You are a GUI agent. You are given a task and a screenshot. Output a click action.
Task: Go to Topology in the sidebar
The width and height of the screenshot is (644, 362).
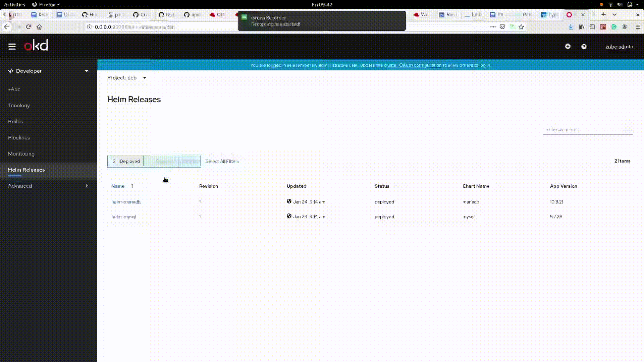19,105
